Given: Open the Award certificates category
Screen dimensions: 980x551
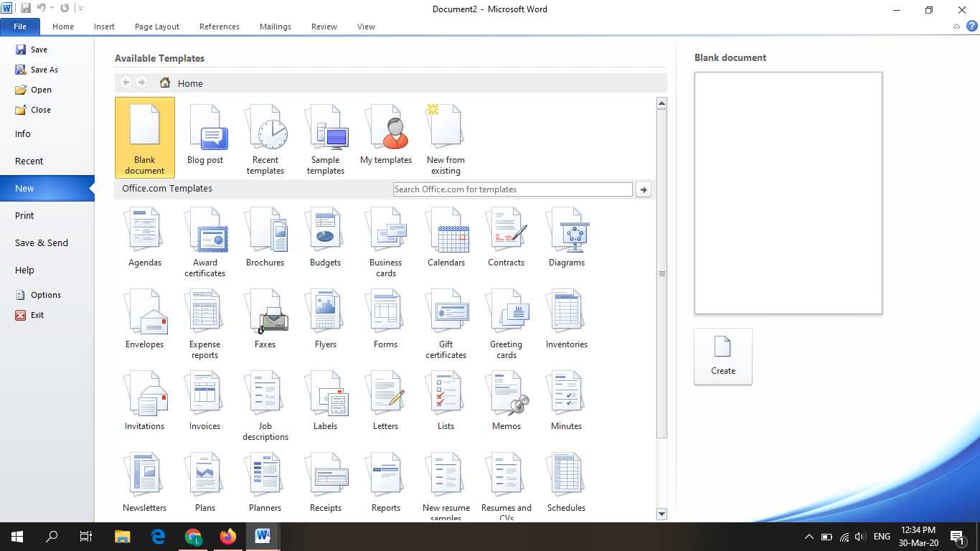Looking at the screenshot, I should tap(205, 242).
